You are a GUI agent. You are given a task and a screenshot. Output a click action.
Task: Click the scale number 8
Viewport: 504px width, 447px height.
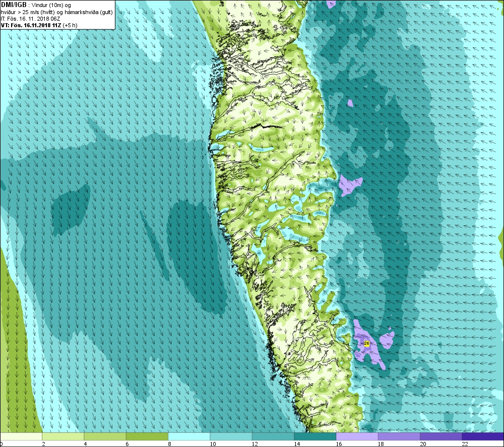pos(170,444)
